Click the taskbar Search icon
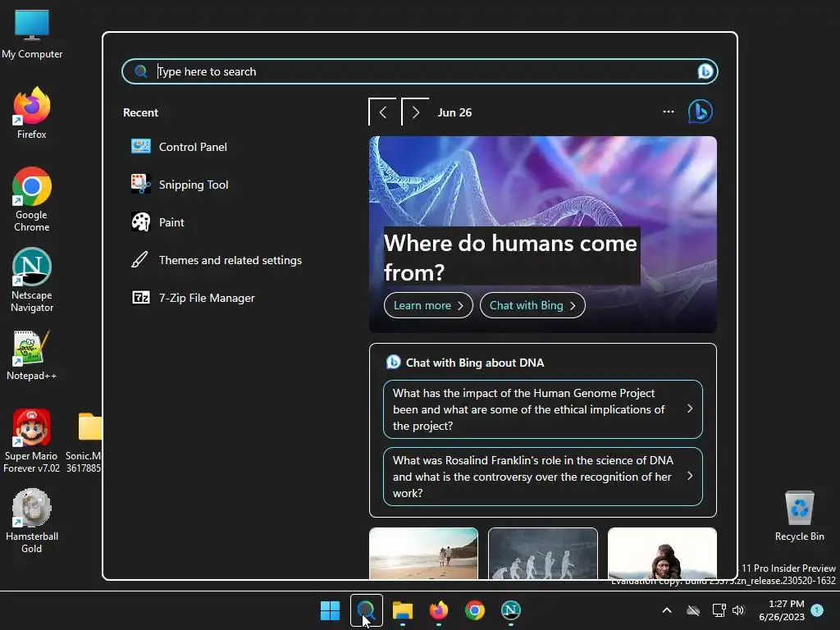The image size is (840, 630). pyautogui.click(x=367, y=610)
